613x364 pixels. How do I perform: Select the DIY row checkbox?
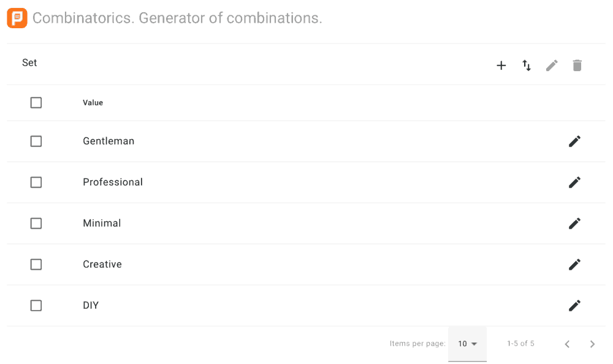[36, 305]
